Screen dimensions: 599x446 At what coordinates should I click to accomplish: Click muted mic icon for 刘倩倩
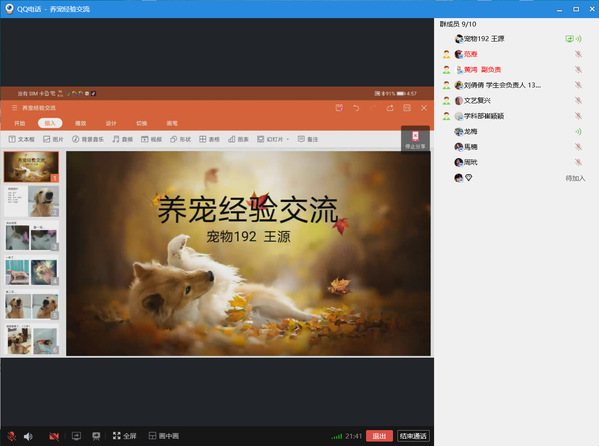578,85
